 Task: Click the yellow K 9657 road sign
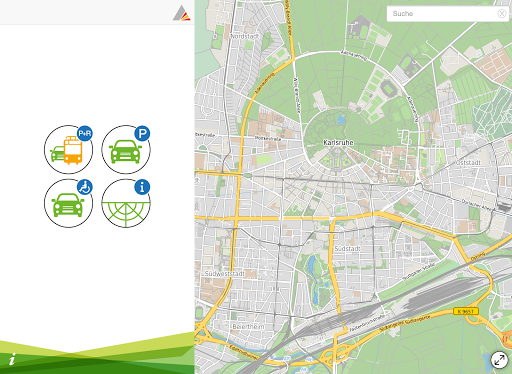[466, 311]
